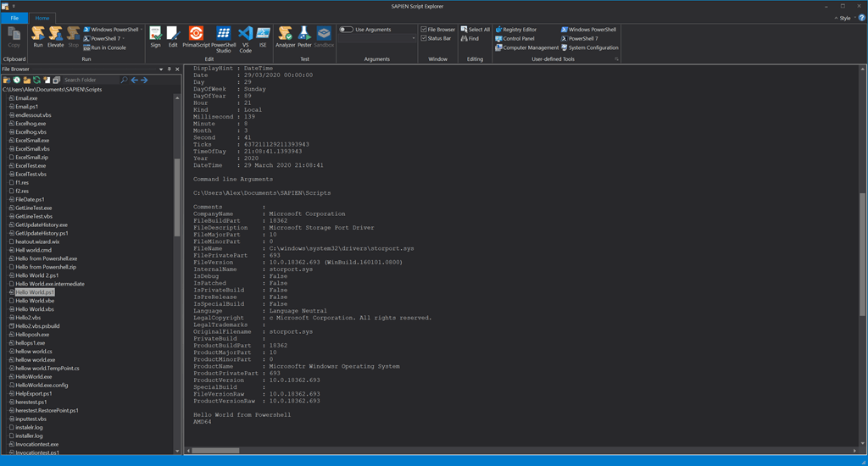The height and width of the screenshot is (466, 868).
Task: Select FileDate.ps1 in file list
Action: coord(30,199)
